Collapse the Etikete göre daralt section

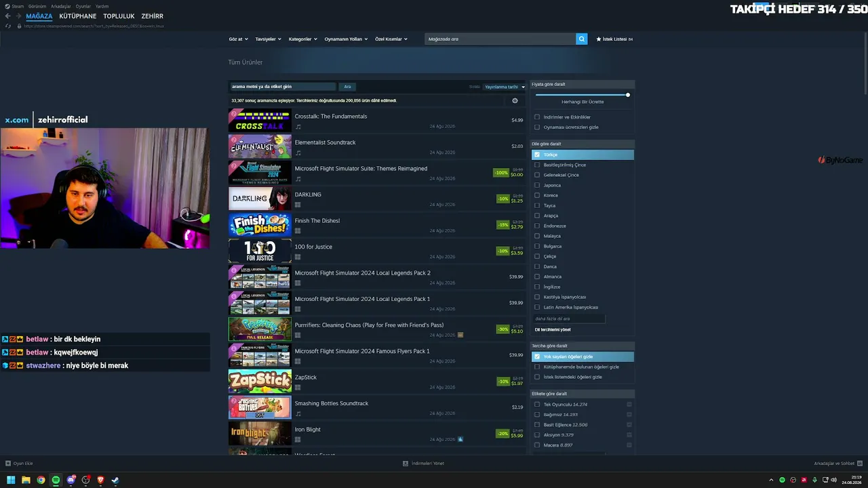click(x=583, y=394)
